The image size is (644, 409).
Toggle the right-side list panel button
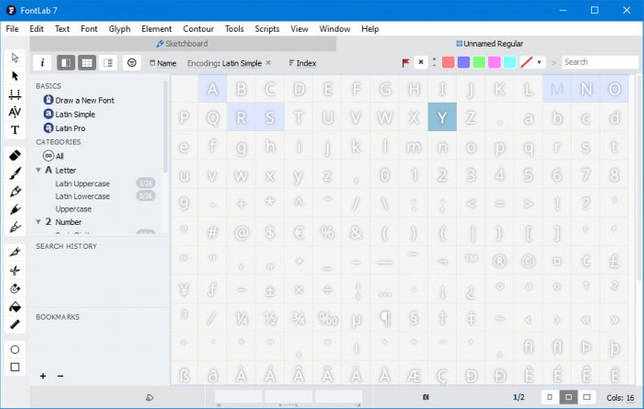click(108, 63)
